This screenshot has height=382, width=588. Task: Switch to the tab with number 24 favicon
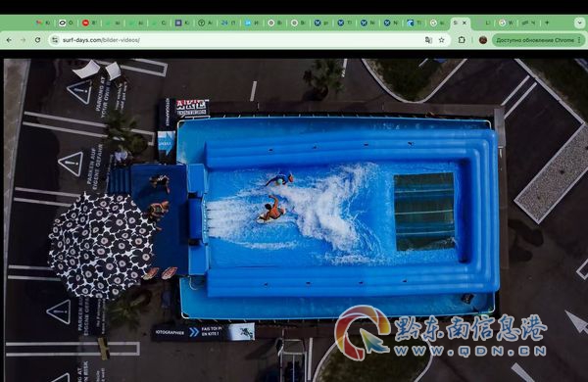click(x=228, y=23)
